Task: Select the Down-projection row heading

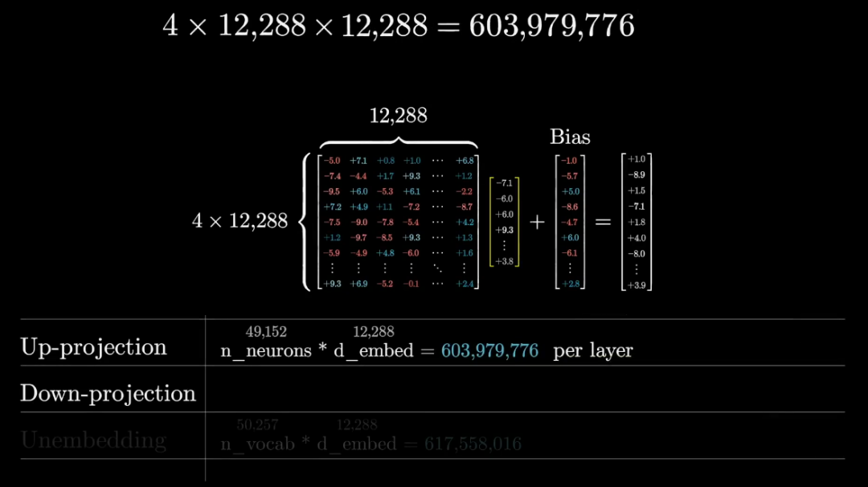Action: pyautogui.click(x=108, y=394)
